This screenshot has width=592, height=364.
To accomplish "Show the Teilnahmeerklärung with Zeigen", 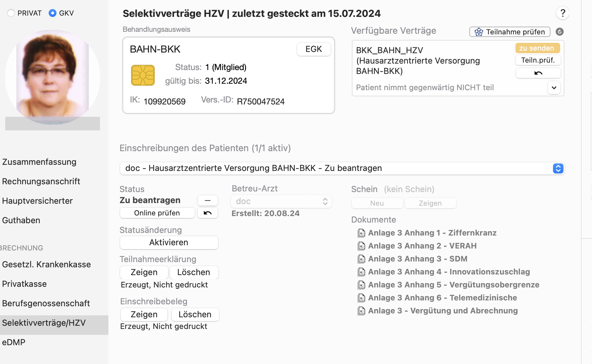I will tap(144, 272).
